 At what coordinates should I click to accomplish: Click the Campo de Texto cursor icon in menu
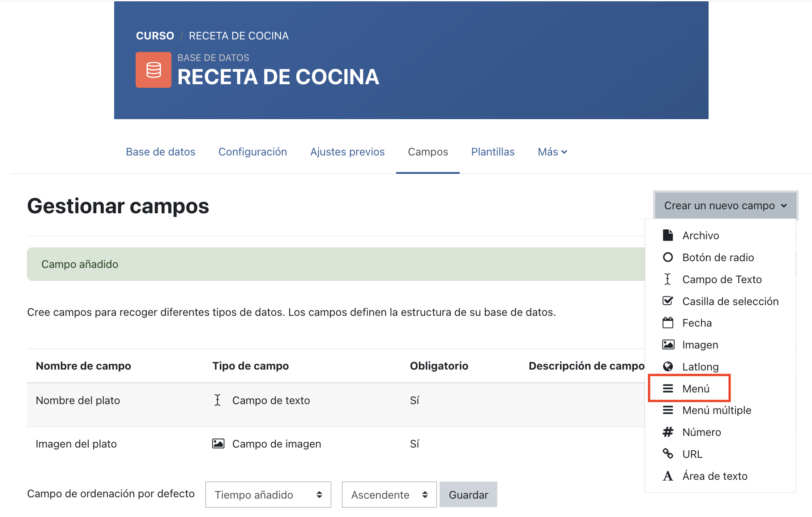668,279
